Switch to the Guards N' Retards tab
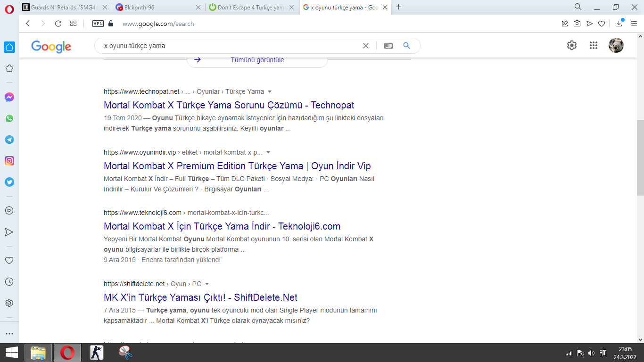The width and height of the screenshot is (644, 362). tap(66, 7)
